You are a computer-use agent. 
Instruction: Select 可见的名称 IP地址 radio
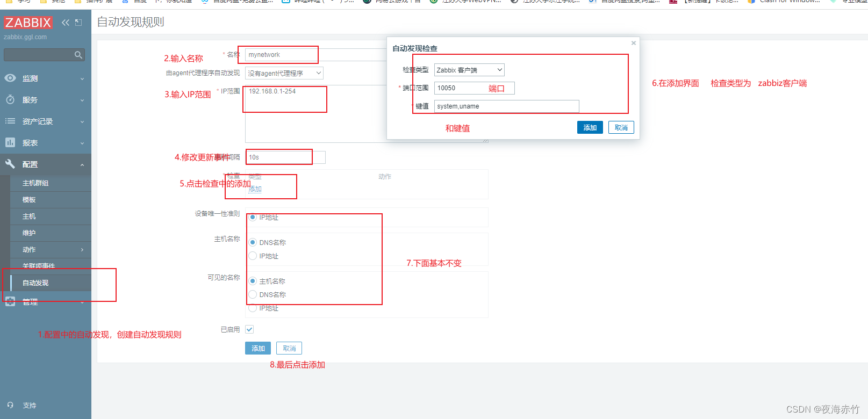point(253,308)
